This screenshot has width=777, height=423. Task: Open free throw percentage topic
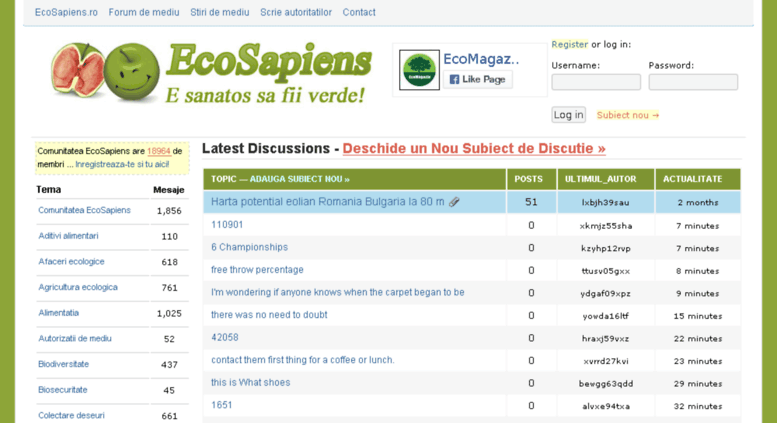(257, 269)
